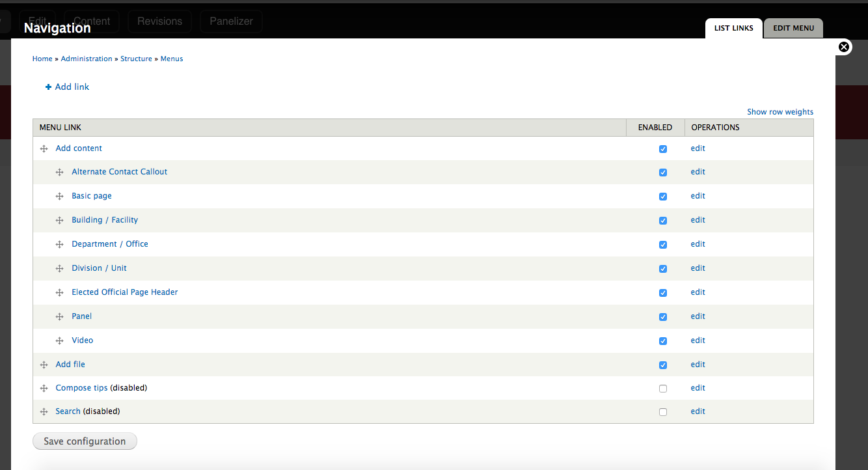
Task: Go to Structure in the breadcrumb
Action: point(136,59)
